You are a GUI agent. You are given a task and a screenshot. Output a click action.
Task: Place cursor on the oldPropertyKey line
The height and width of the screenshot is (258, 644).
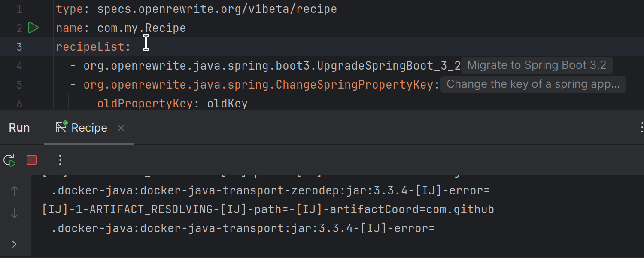[x=172, y=104]
